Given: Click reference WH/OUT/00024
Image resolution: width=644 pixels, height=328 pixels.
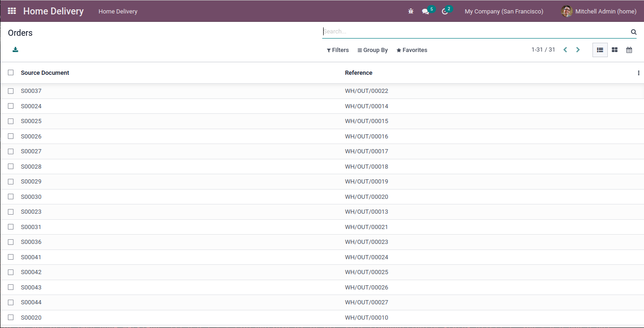Looking at the screenshot, I should [366, 257].
